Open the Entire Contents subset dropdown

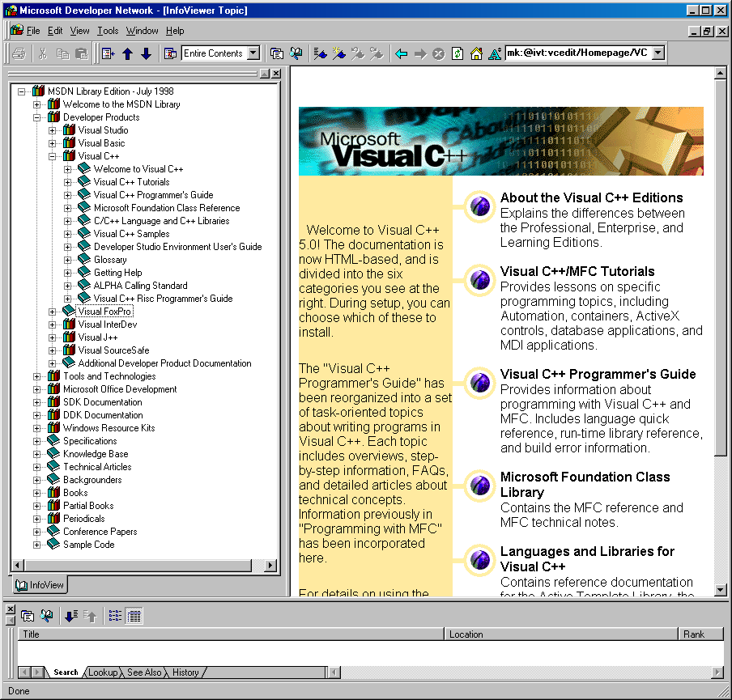pyautogui.click(x=253, y=53)
